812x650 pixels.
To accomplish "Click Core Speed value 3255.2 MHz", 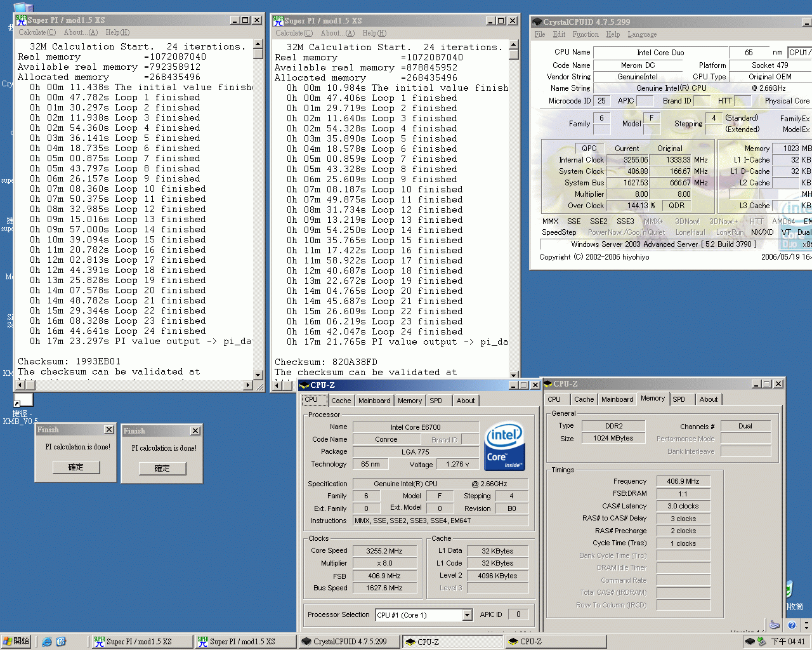I will tap(384, 551).
